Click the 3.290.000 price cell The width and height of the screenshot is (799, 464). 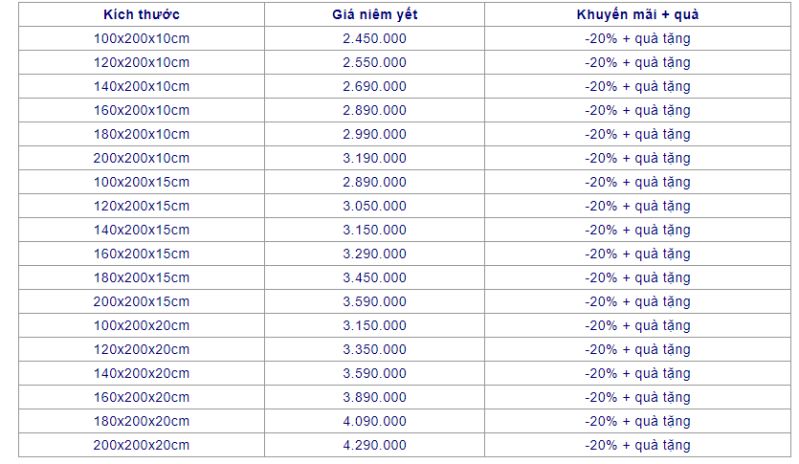pos(374,254)
